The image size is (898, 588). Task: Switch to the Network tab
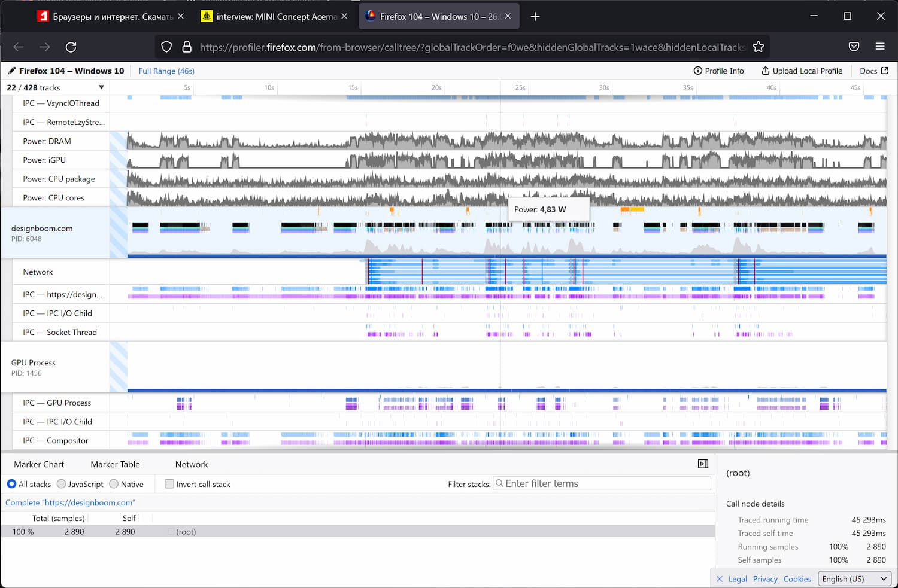(191, 464)
